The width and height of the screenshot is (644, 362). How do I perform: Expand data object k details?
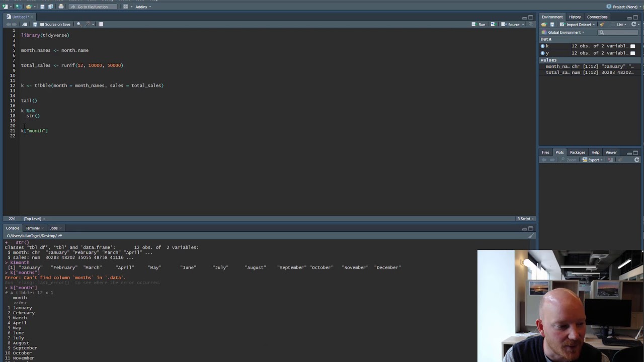[542, 46]
